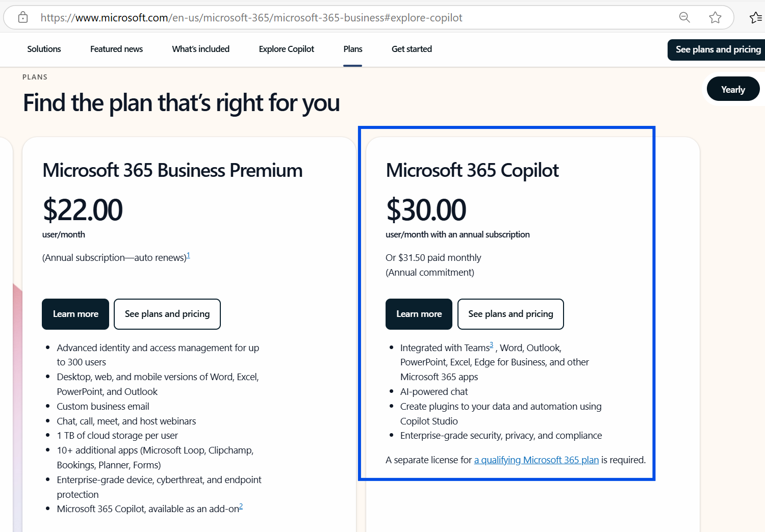Open the Get started nav item

[412, 49]
